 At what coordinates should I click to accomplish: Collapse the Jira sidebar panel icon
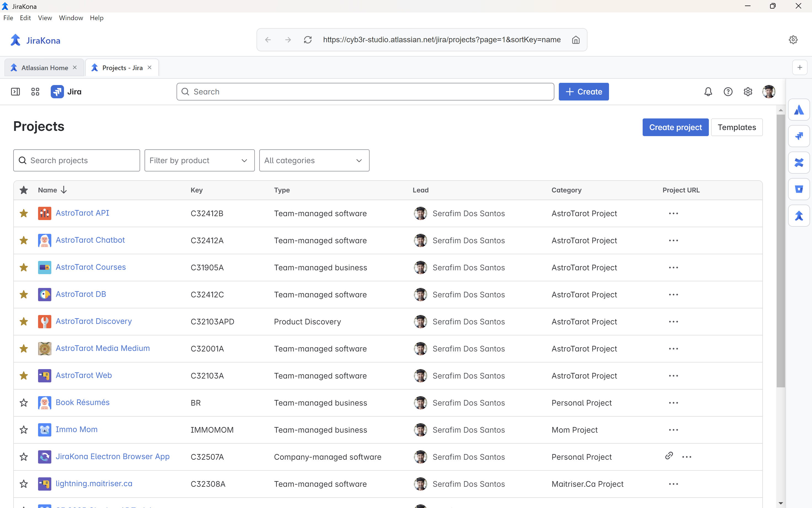pos(15,92)
